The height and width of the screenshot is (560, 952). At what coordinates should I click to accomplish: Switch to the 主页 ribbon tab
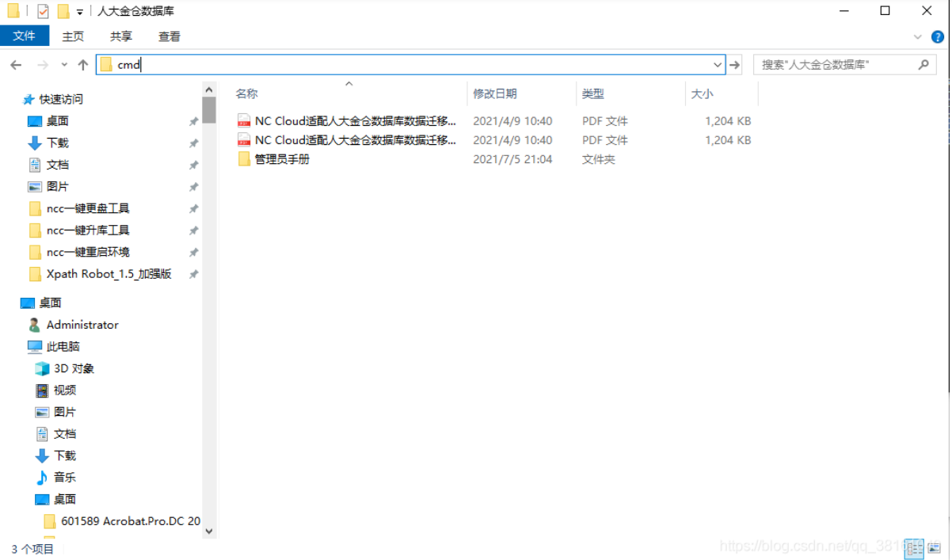pyautogui.click(x=73, y=36)
